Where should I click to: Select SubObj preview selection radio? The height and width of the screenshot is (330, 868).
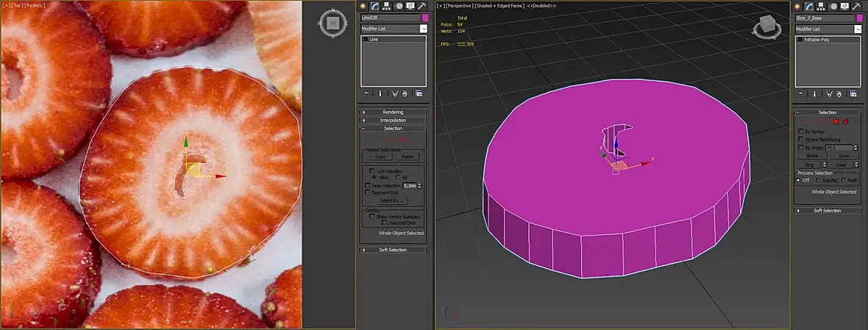click(818, 180)
